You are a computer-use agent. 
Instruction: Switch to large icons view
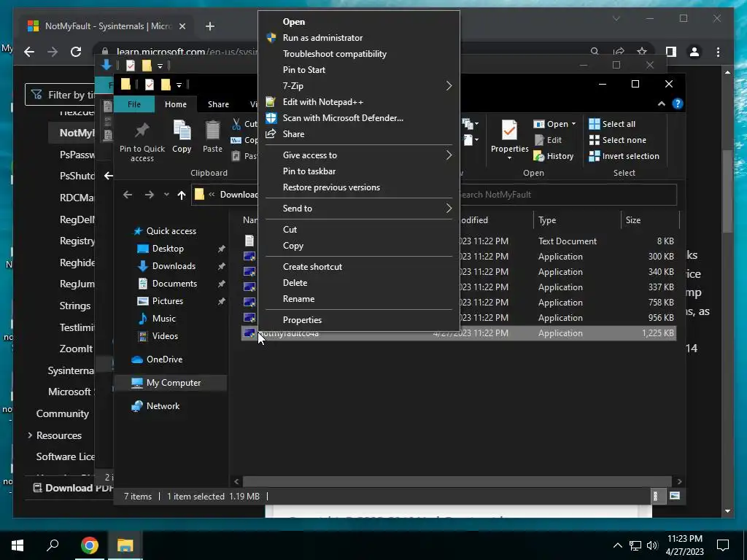675,496
